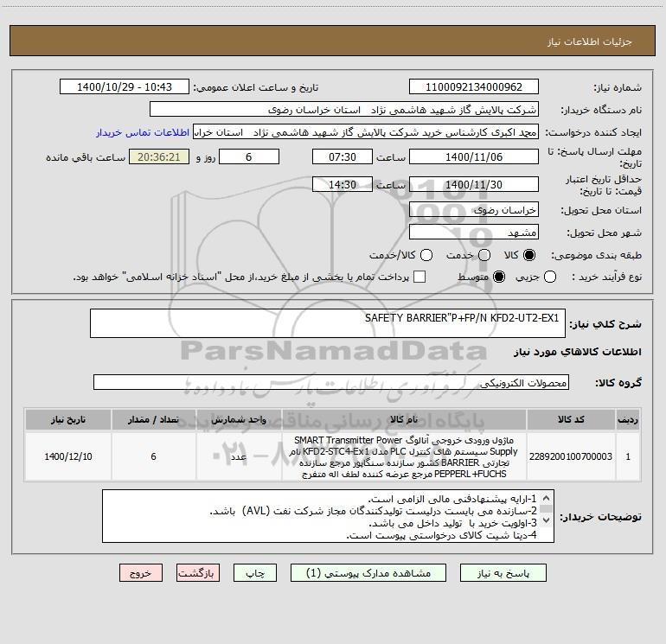This screenshot has height=644, width=666.
Task: Open مشاهده مدارک پیوستی (1) attachments
Action: coord(368,573)
